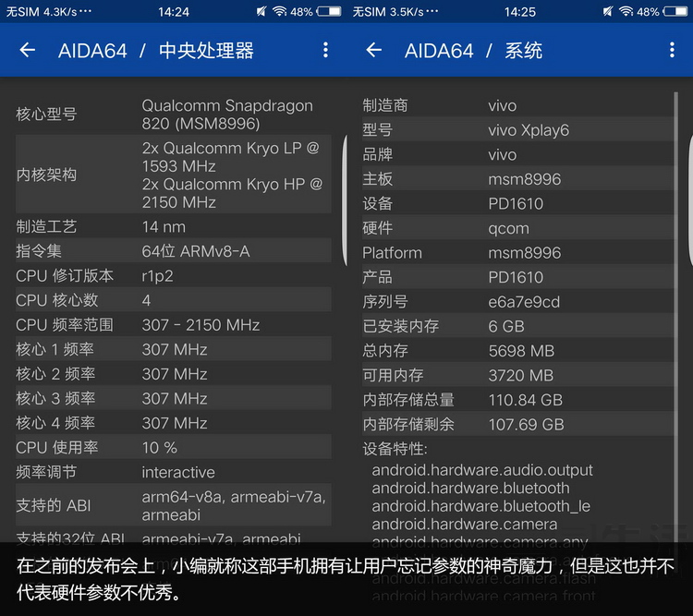Select the CPU 核心数 row
The height and width of the screenshot is (616, 693).
point(174,300)
